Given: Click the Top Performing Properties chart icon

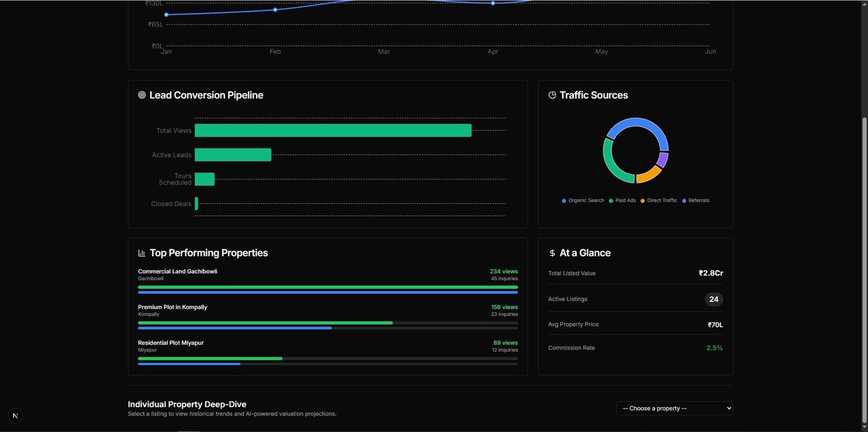Looking at the screenshot, I should coord(142,253).
